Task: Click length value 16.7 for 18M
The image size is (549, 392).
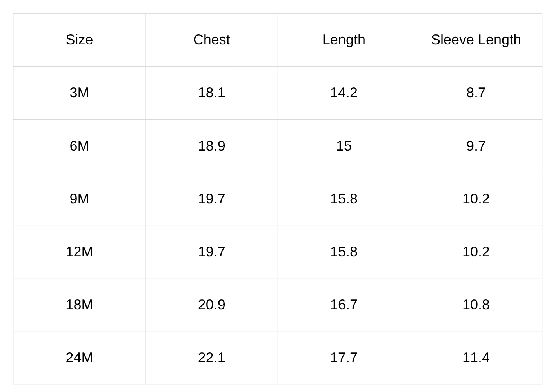Action: pyautogui.click(x=344, y=305)
